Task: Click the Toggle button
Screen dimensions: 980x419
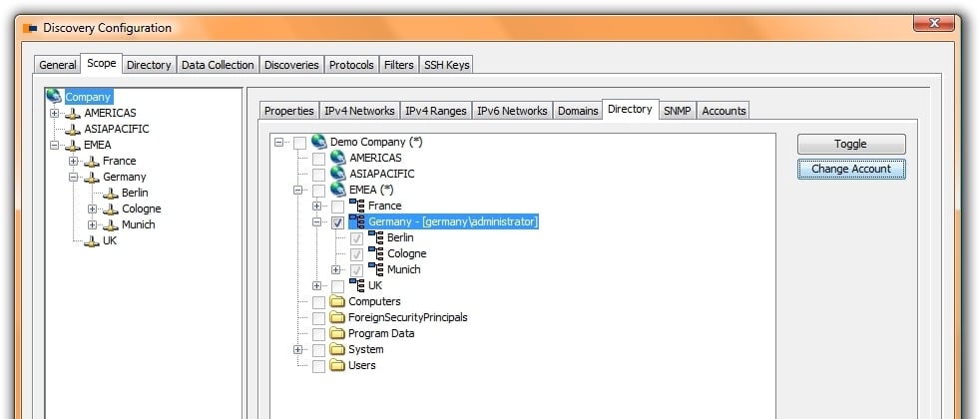Action: coord(851,145)
